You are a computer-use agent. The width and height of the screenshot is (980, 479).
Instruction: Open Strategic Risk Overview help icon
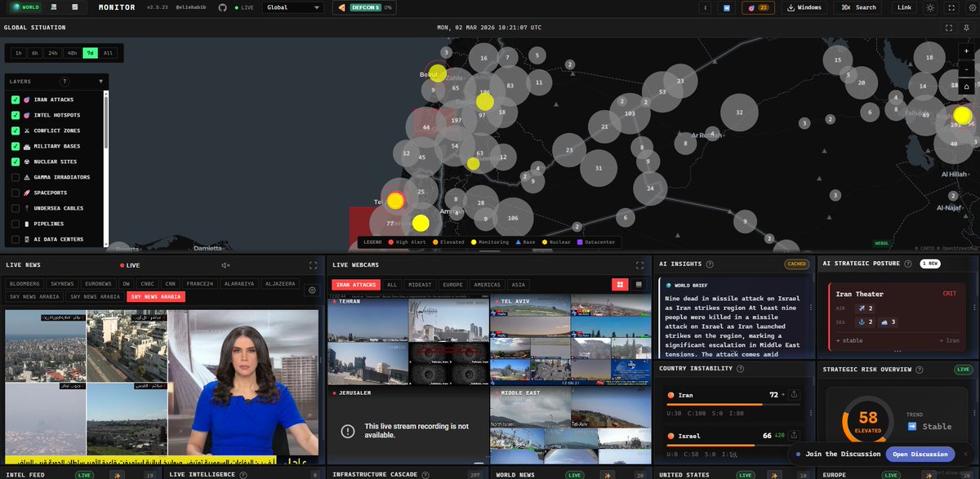(x=918, y=369)
